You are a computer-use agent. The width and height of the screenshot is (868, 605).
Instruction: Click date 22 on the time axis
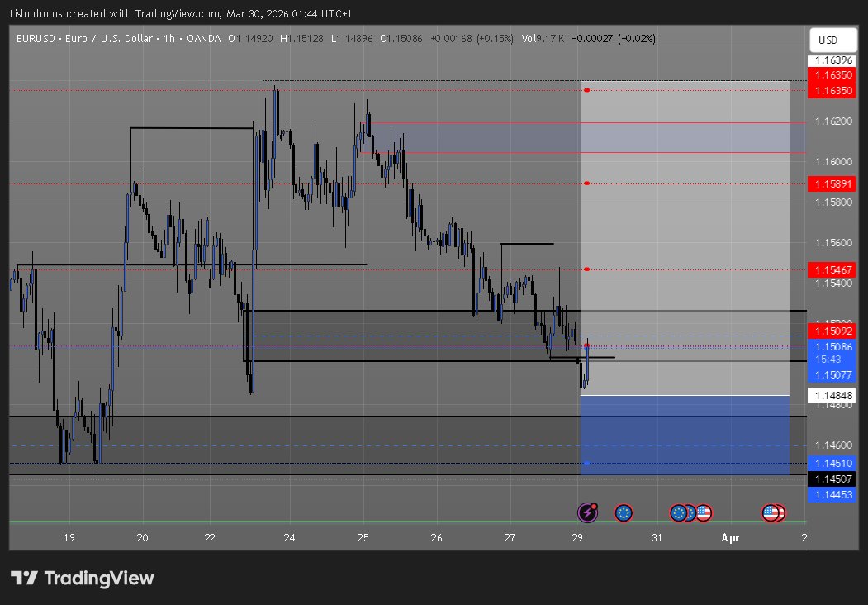click(210, 537)
